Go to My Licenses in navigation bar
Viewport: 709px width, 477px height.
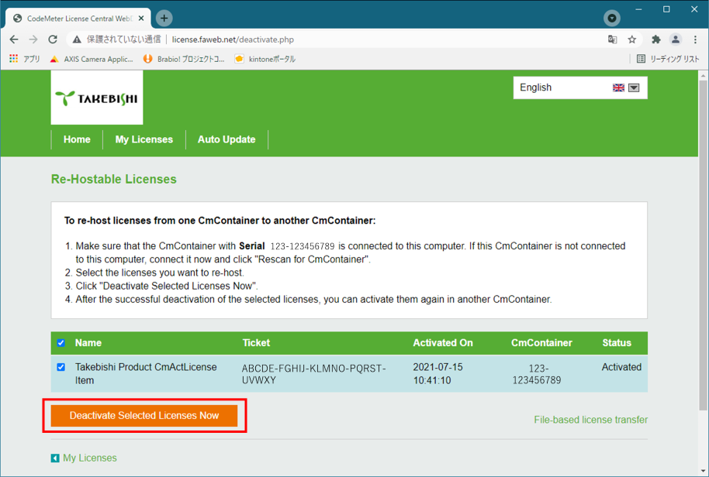coord(144,139)
